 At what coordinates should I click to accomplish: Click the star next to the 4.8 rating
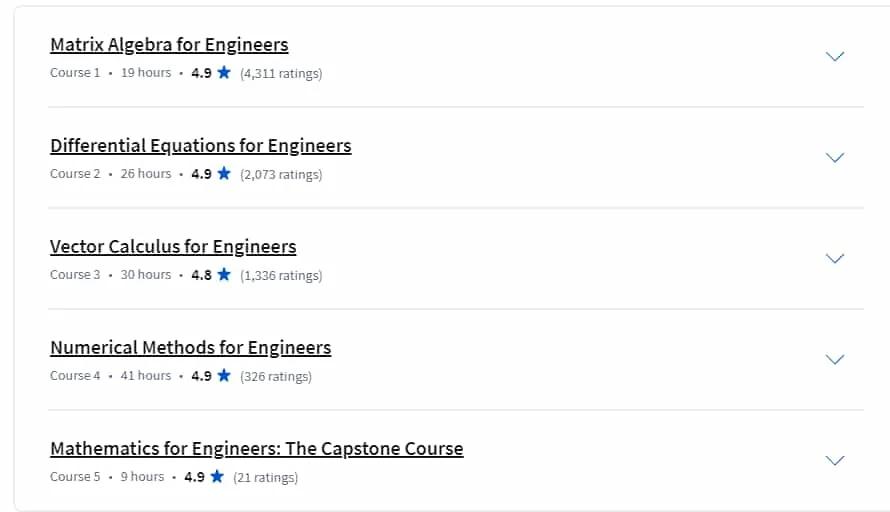click(224, 274)
